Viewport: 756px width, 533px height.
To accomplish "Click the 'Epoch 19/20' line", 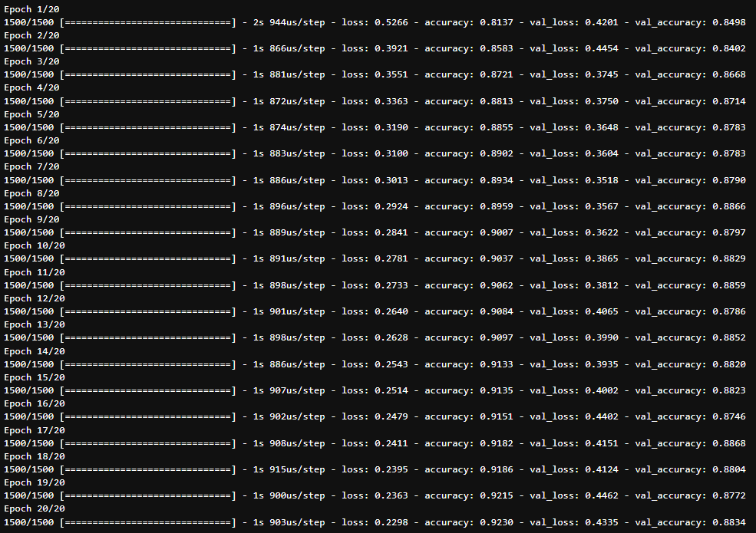I will [x=35, y=482].
